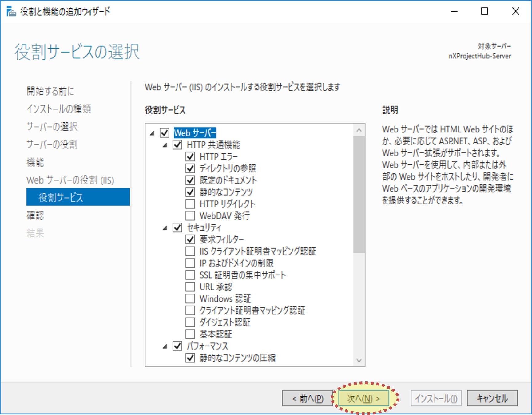
Task: Check the WebDAV 発行 option
Action: pos(190,216)
